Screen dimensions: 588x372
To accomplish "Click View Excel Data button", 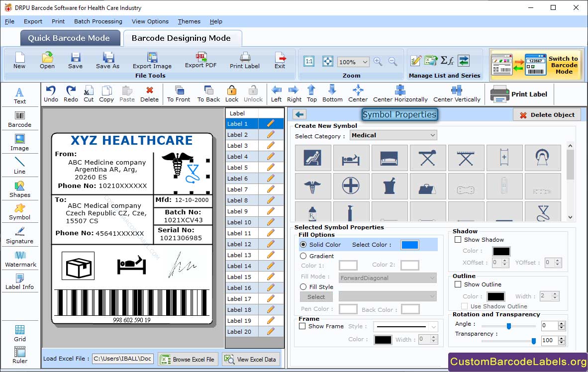I will click(251, 359).
